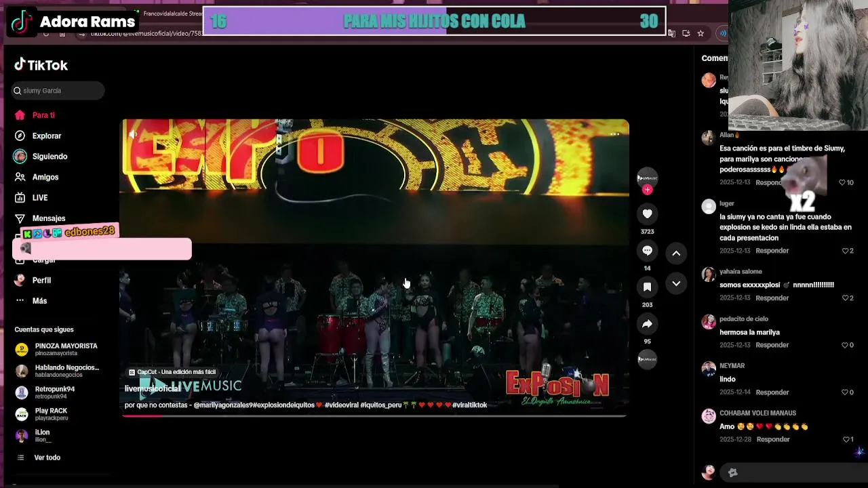Open the TikTok home logo
The width and height of the screenshot is (868, 488).
(41, 65)
